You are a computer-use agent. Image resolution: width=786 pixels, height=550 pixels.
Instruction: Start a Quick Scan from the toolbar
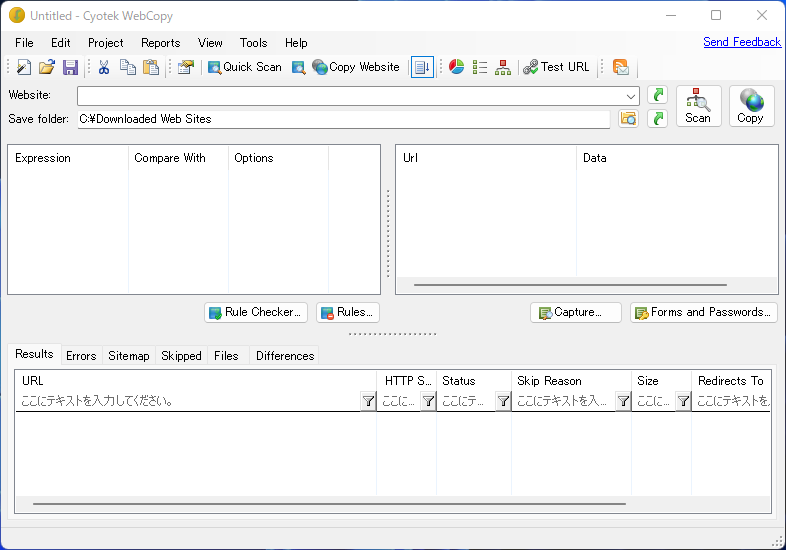(x=245, y=67)
